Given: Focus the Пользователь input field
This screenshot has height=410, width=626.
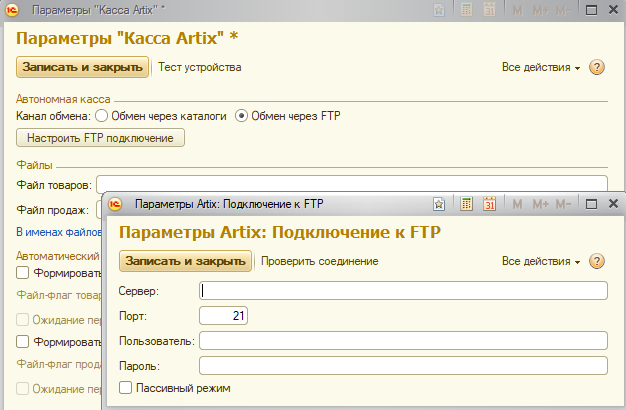Looking at the screenshot, I should 403,341.
